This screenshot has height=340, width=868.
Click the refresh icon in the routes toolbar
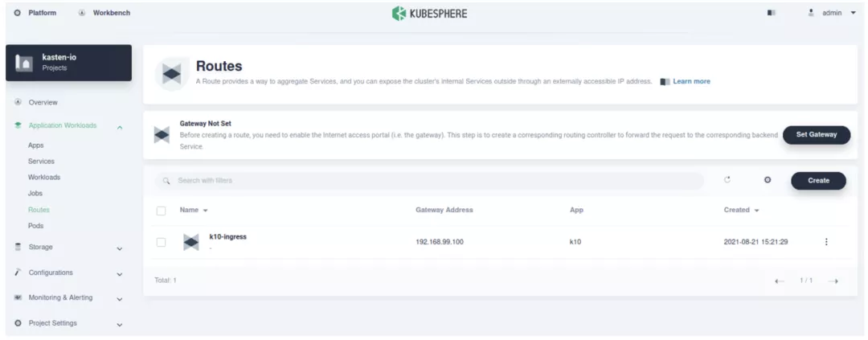[727, 180]
